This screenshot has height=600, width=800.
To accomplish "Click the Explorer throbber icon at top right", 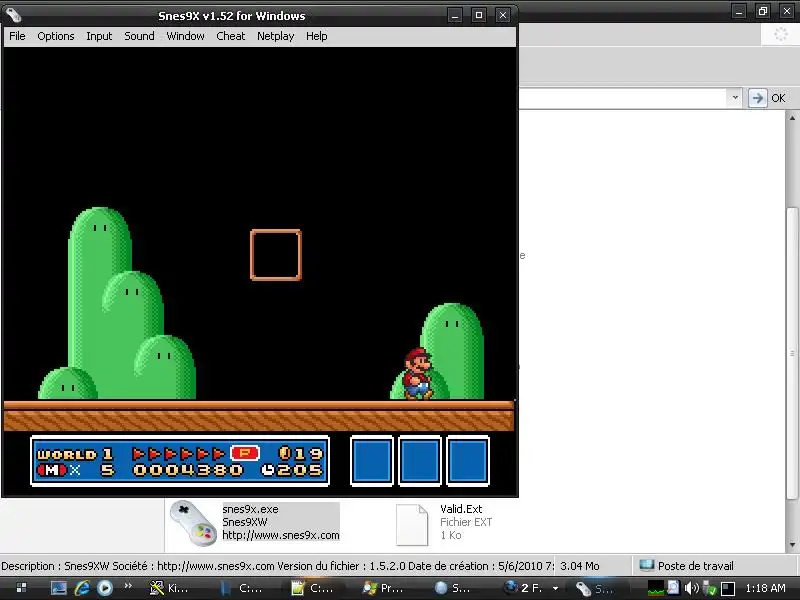I will pyautogui.click(x=781, y=35).
